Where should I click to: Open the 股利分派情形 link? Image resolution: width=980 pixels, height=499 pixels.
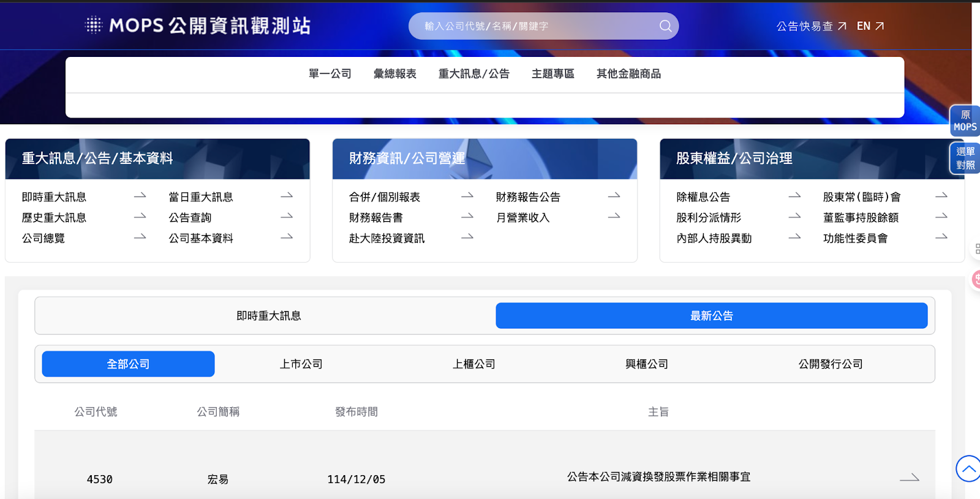[x=709, y=218]
